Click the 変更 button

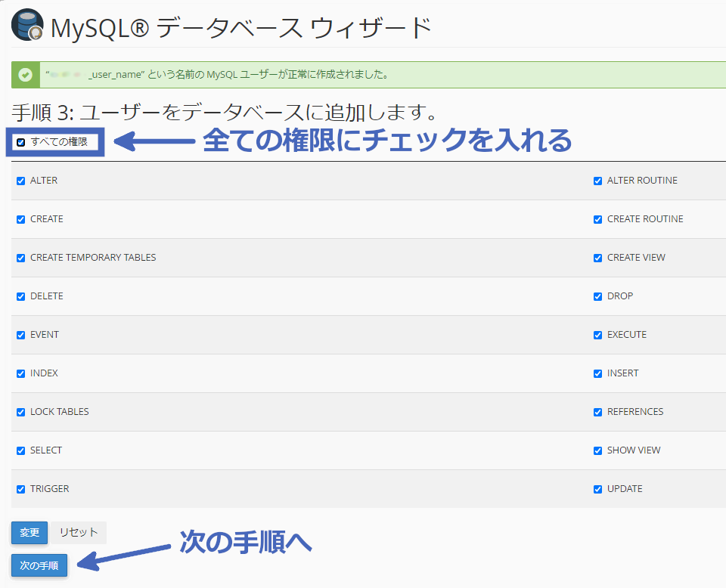(29, 533)
